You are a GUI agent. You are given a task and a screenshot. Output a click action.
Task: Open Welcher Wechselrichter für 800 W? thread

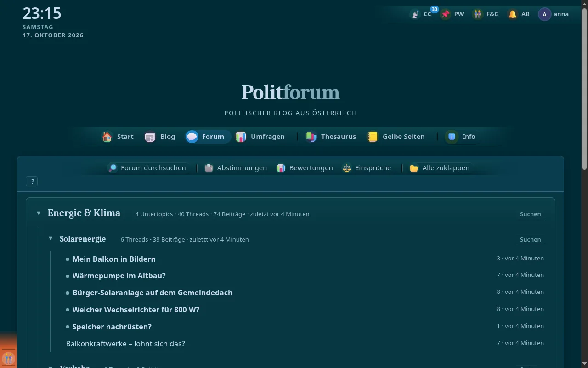pyautogui.click(x=136, y=310)
